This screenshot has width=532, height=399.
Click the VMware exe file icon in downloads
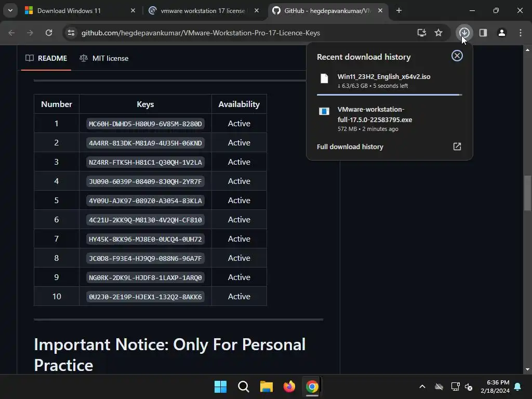pos(324,111)
